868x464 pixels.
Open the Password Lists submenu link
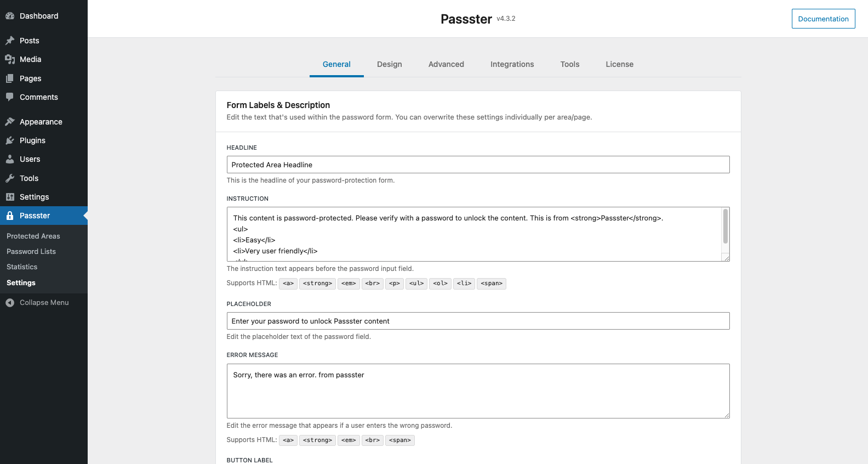(31, 251)
